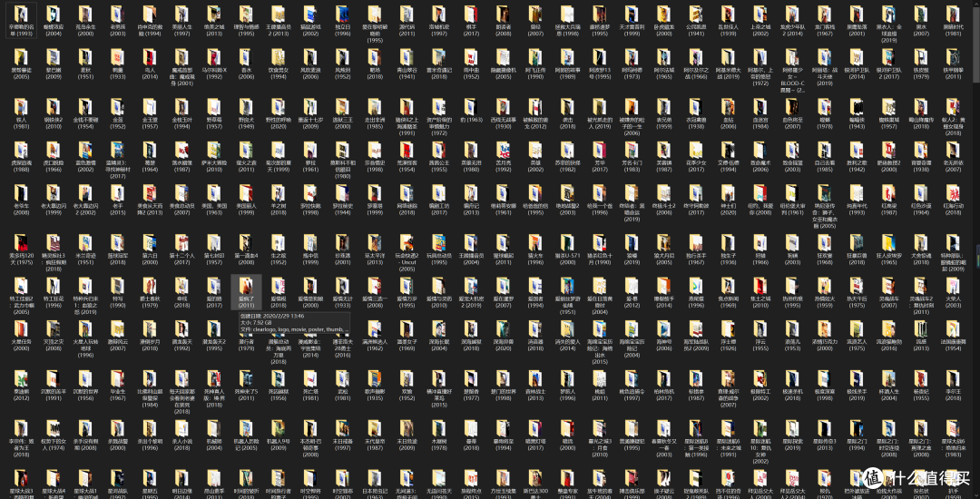Open the 银河护卫队 (2014) folder
This screenshot has height=499, width=980.
tap(857, 65)
